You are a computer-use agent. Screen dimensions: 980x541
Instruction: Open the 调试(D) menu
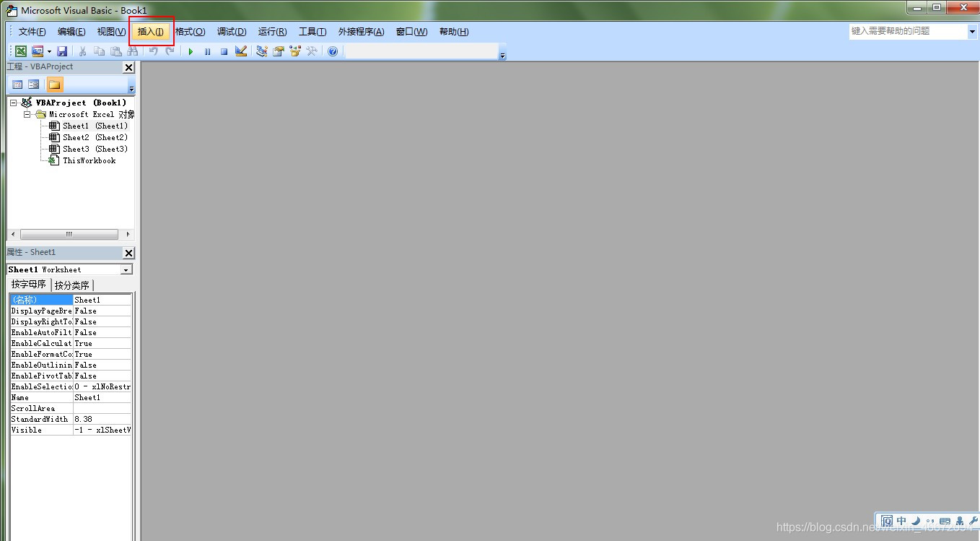tap(232, 32)
